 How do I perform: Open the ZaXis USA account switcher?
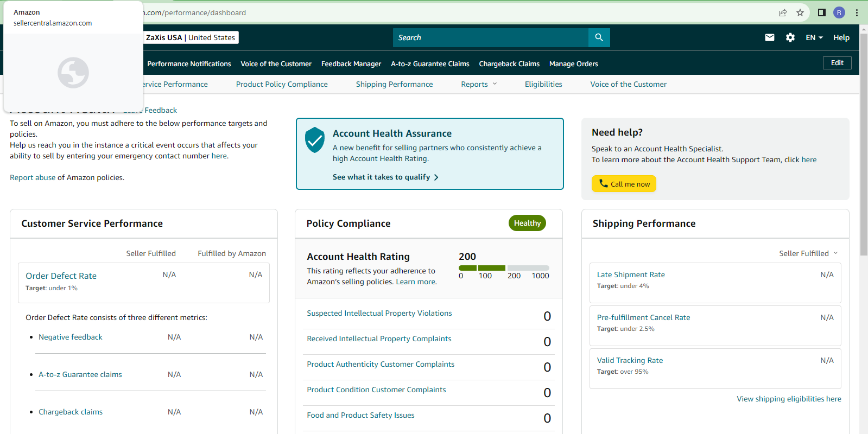[191, 37]
